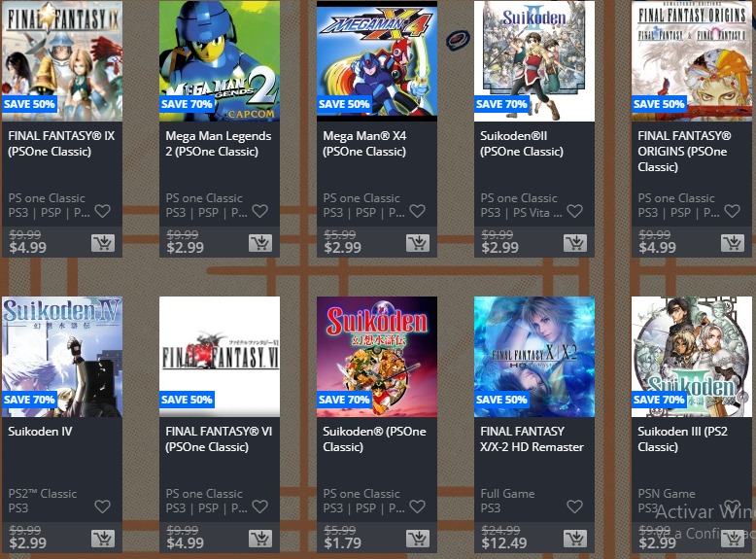Toggle wishlist heart for Suikoden IV
Screen dimensions: 756x559
[102, 507]
